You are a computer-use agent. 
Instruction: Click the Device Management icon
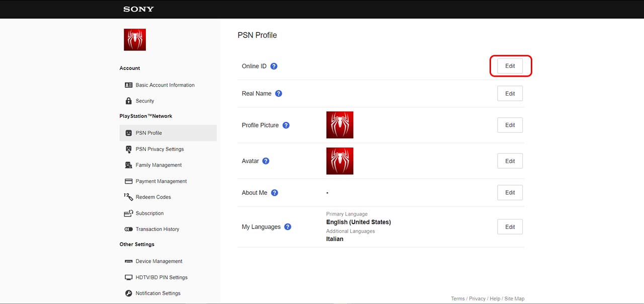click(128, 261)
